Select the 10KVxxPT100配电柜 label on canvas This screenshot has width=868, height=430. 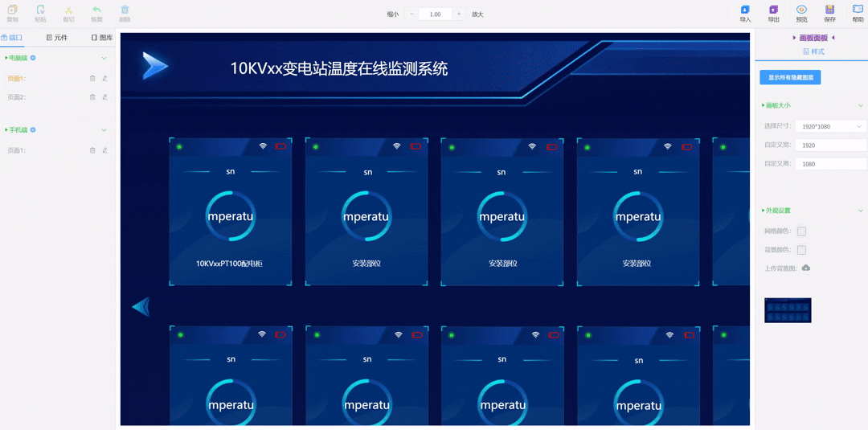tap(229, 264)
